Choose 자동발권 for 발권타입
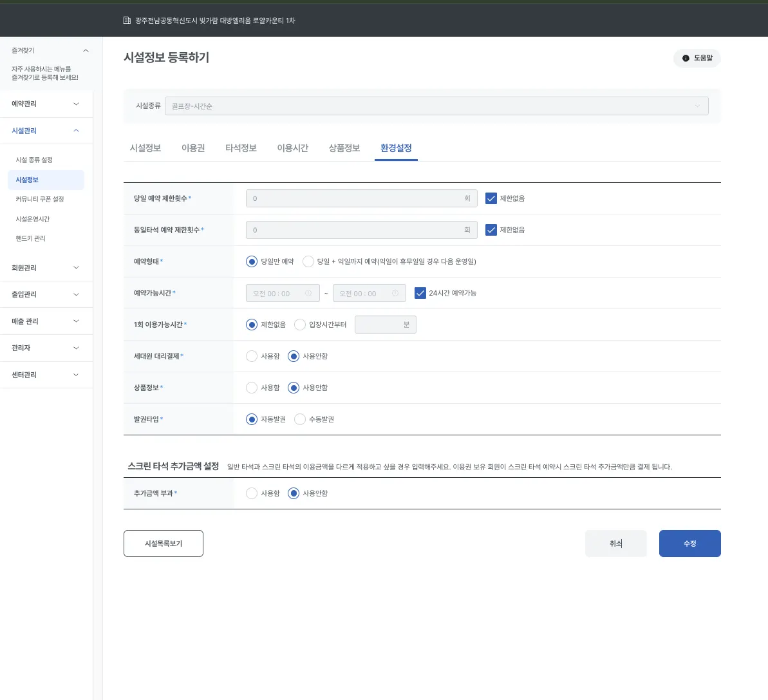The width and height of the screenshot is (768, 700). (252, 419)
